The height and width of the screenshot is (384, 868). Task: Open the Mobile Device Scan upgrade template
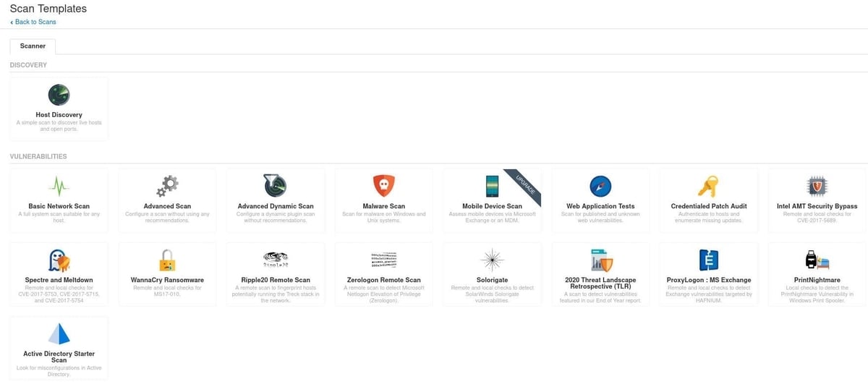click(492, 201)
